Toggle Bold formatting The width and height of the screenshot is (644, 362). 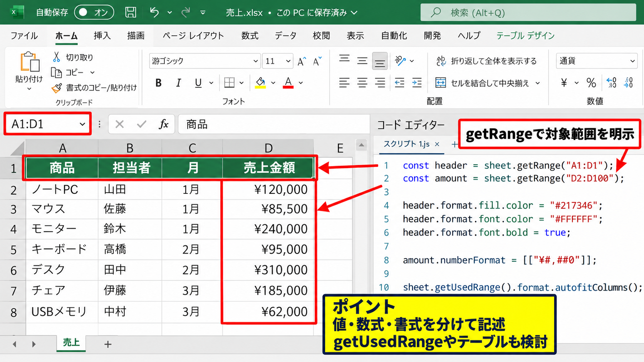[158, 83]
